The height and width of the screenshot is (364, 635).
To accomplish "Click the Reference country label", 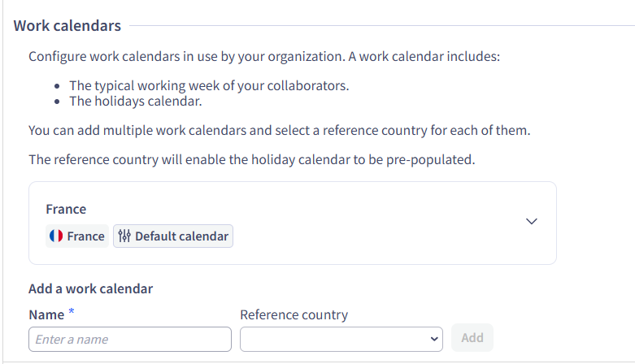I will (294, 314).
